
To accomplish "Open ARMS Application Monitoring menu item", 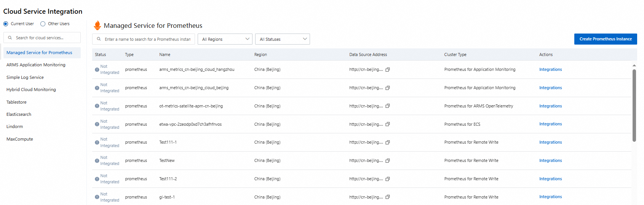I will (x=42, y=65).
